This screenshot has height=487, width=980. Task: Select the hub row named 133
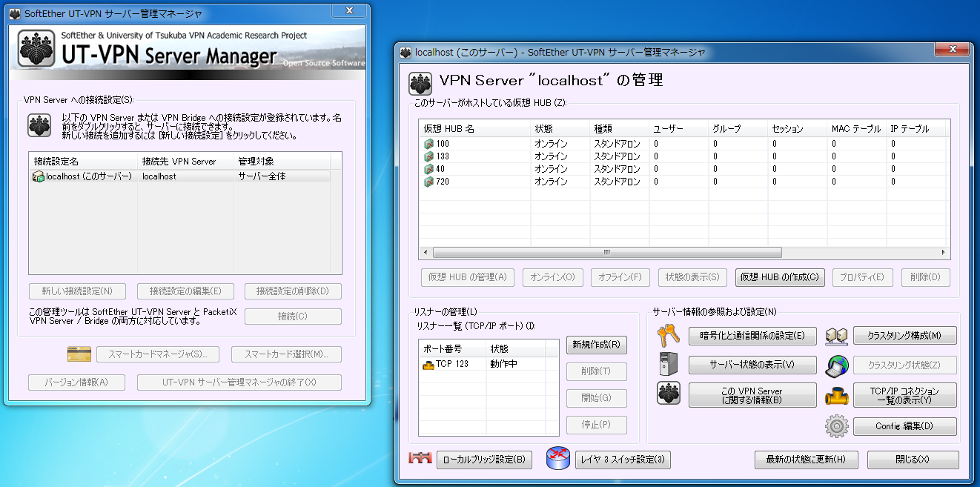(683, 156)
